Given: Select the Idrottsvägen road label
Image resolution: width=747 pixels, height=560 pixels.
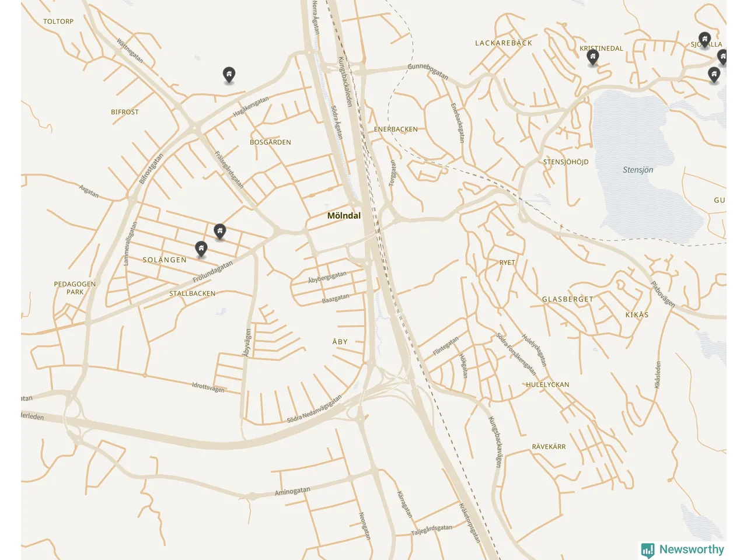Looking at the screenshot, I should (208, 387).
